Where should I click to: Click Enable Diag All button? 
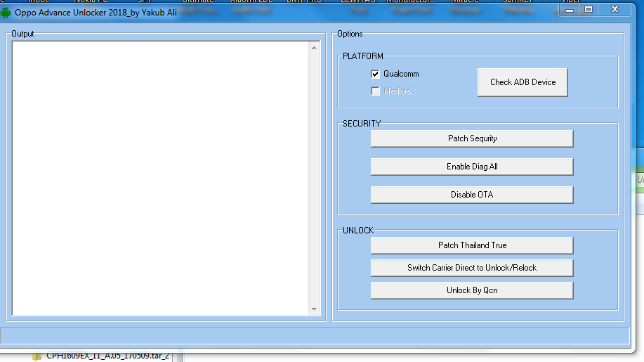472,167
